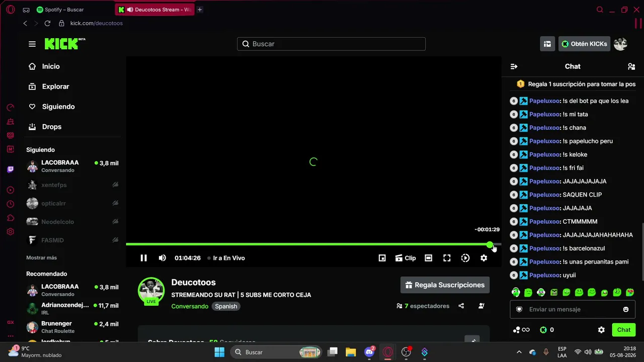
Task: Open recommended channel Adrianozendejas
Action: [72, 309]
